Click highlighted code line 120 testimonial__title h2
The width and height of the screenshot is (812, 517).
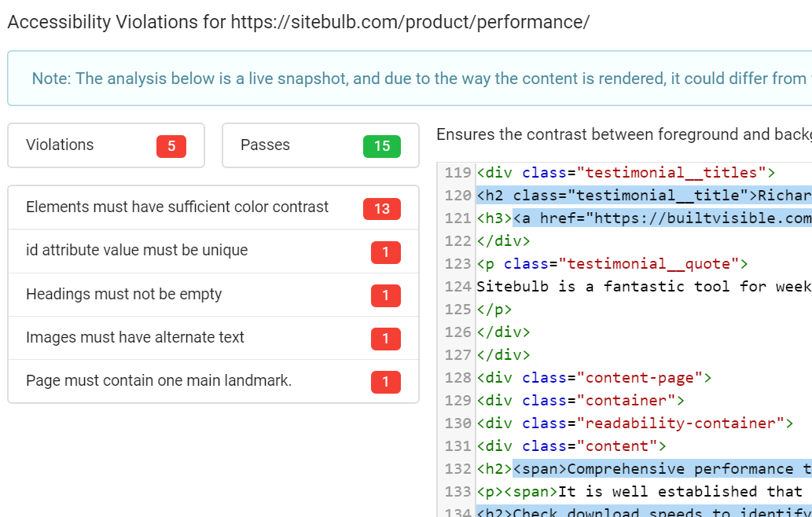tap(645, 196)
